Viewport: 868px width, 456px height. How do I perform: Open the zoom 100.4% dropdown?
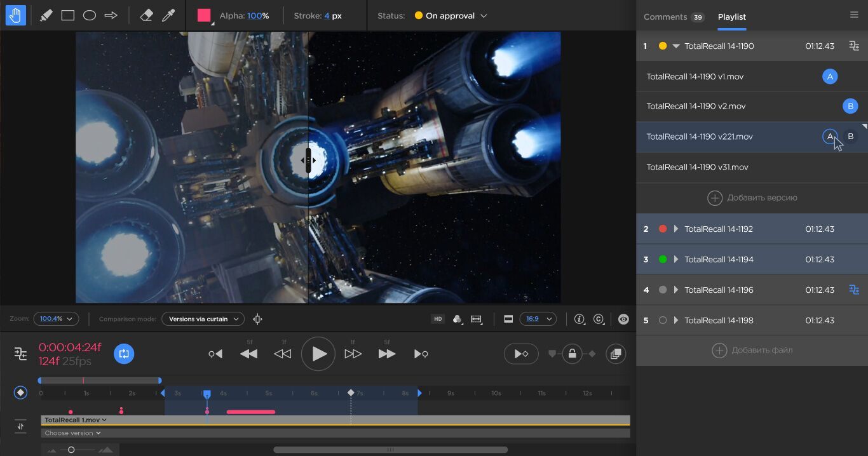coord(57,319)
